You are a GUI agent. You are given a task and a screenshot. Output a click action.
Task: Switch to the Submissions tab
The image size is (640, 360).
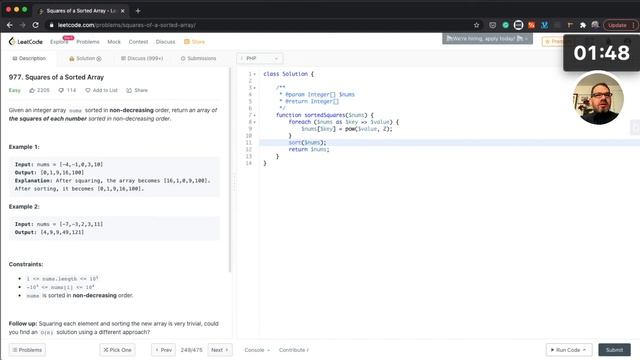coord(198,58)
